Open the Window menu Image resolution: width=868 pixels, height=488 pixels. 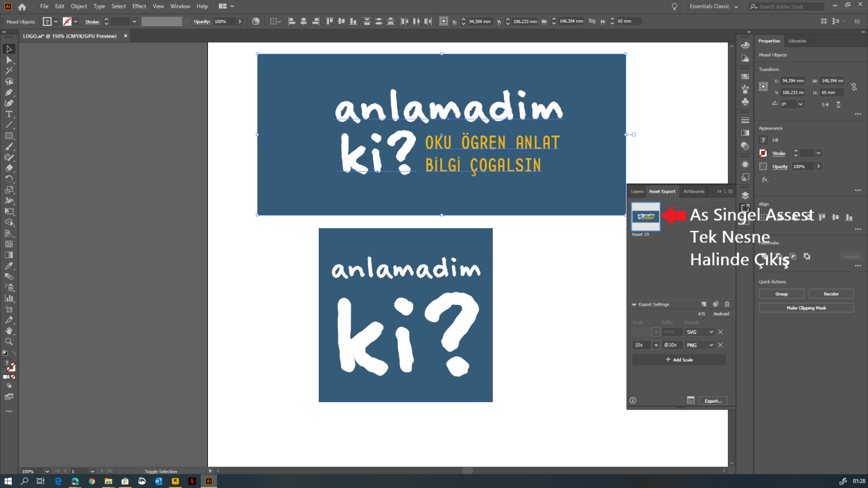coord(180,6)
